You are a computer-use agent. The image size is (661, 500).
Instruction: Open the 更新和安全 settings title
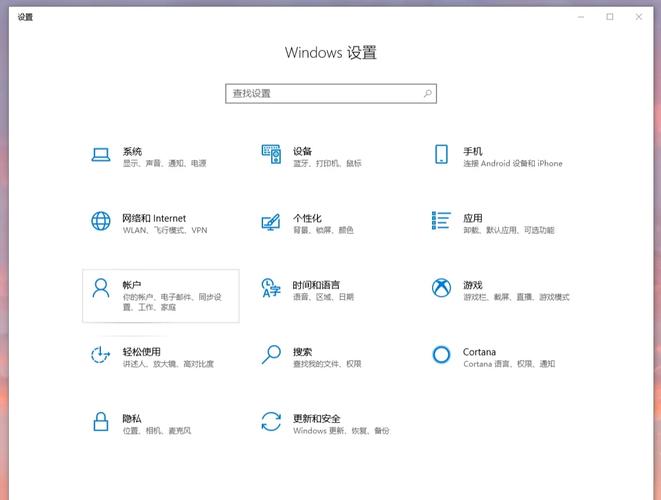point(317,419)
